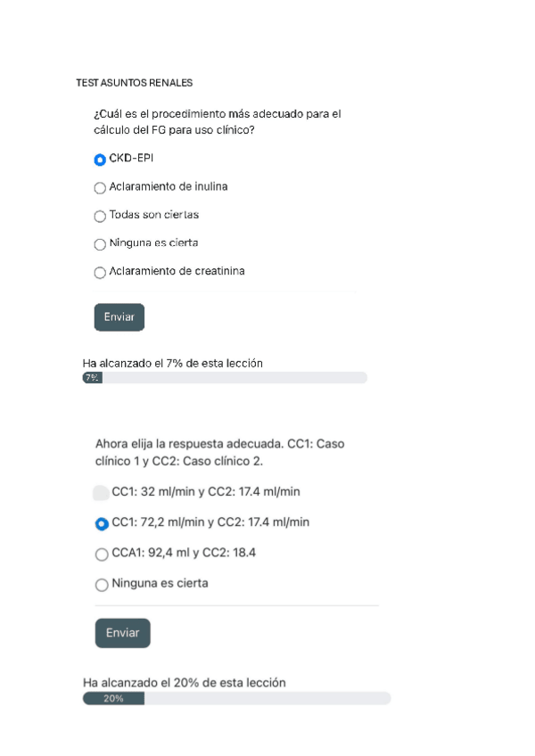Click the question text about cálculo del FG

tap(217, 122)
